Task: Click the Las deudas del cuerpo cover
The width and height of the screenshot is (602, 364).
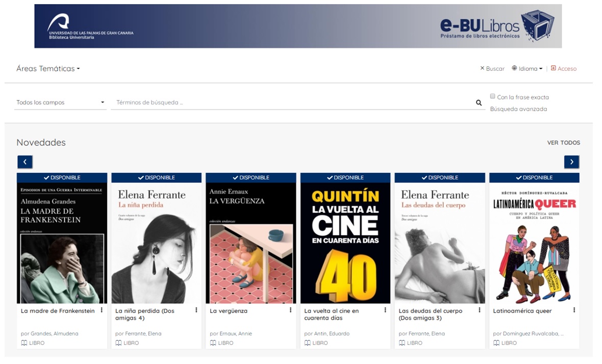Action: coord(440,243)
